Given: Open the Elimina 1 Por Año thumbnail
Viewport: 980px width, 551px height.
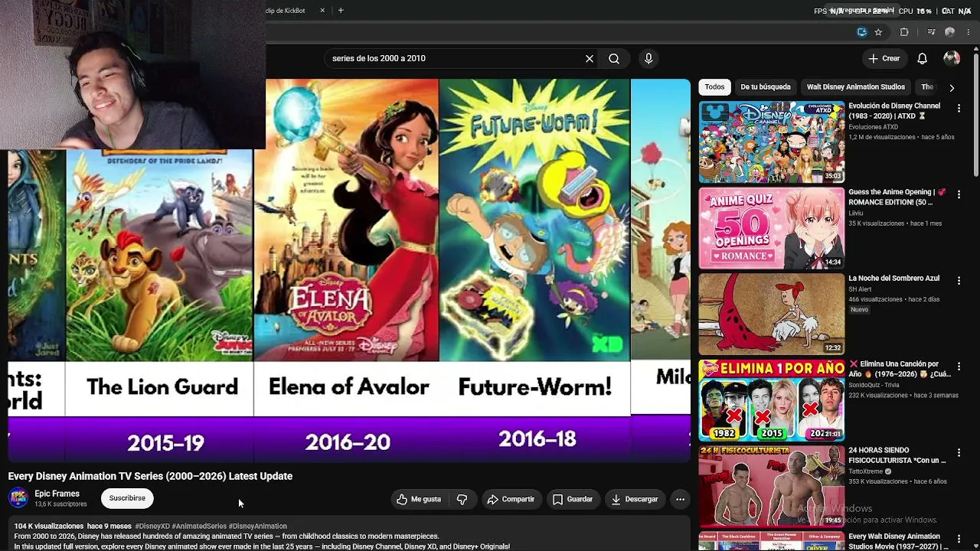Looking at the screenshot, I should (771, 400).
